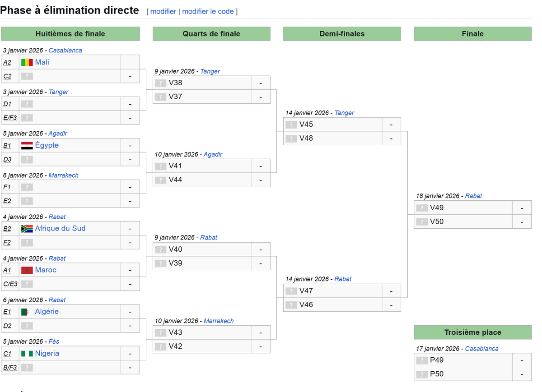Open the 'modifier' edit link

pos(163,11)
